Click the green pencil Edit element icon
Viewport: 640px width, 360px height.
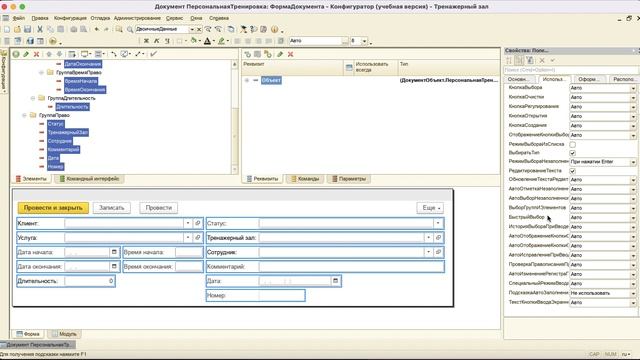[26, 54]
